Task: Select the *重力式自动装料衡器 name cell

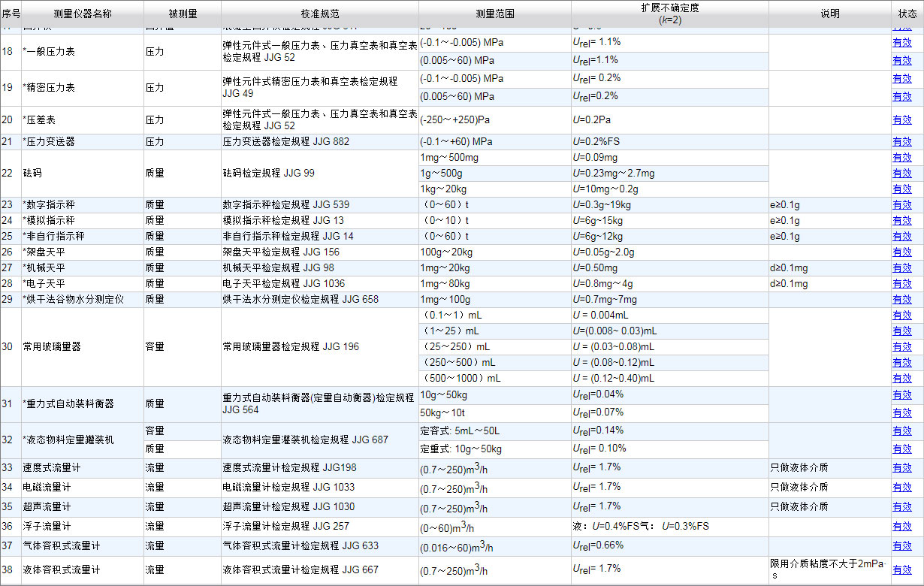Action: pos(83,404)
